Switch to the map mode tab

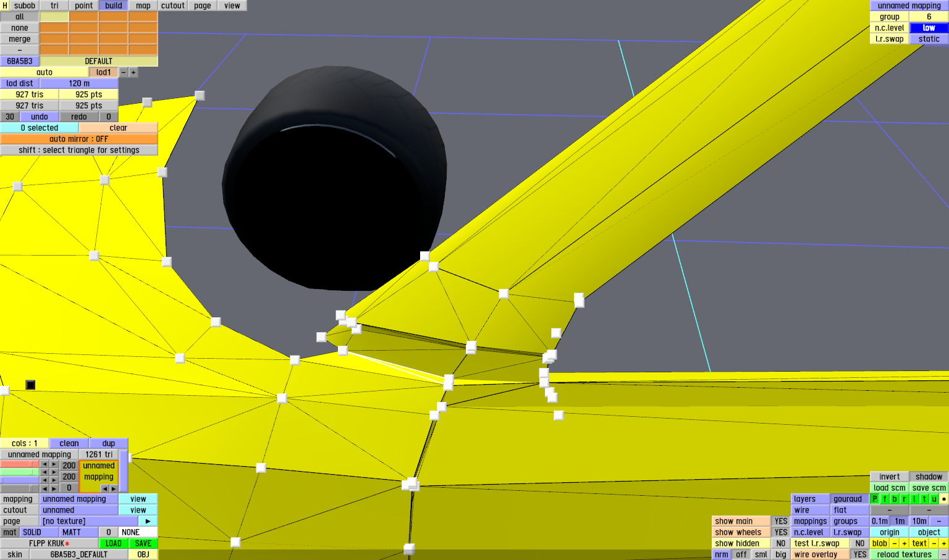tap(143, 6)
